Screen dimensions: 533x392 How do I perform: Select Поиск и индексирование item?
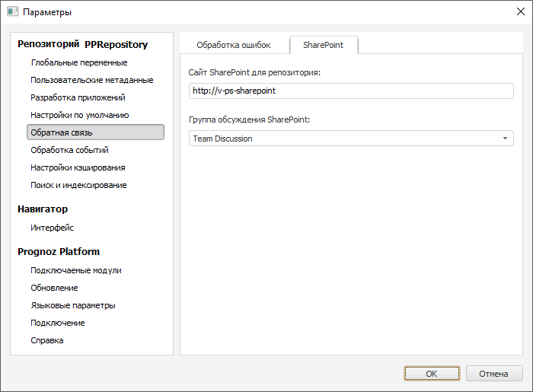point(78,185)
